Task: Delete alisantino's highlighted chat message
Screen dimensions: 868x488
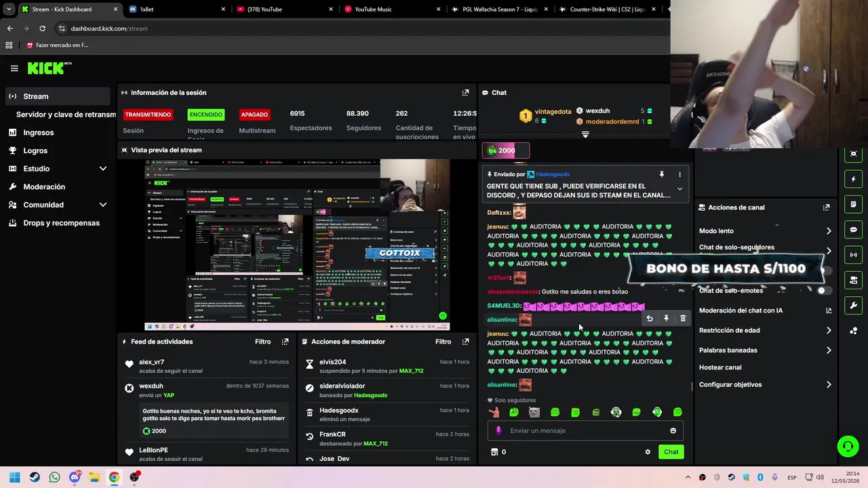Action: pyautogui.click(x=683, y=319)
